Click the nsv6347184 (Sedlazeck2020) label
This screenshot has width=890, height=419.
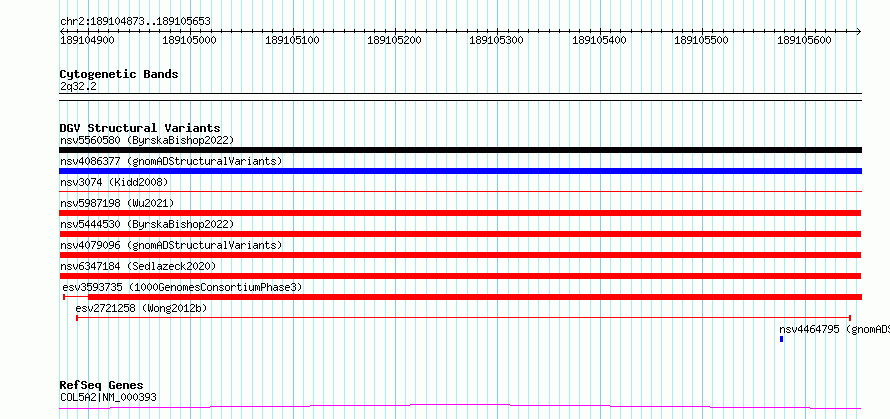(138, 266)
